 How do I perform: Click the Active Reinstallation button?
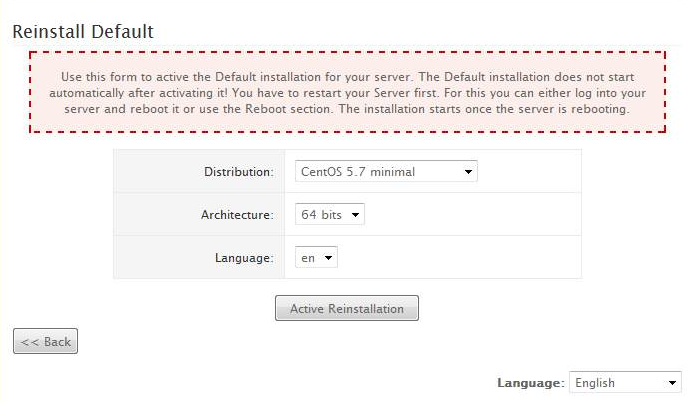coord(347,308)
